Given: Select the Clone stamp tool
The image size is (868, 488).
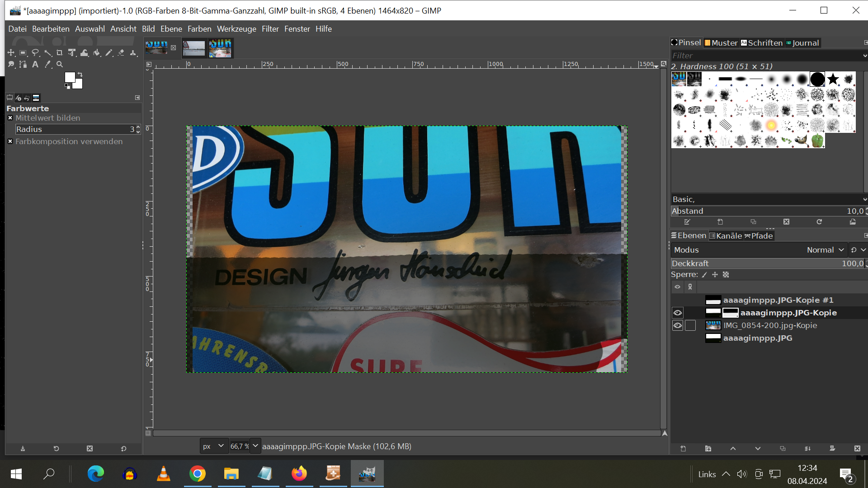Looking at the screenshot, I should coord(133,53).
